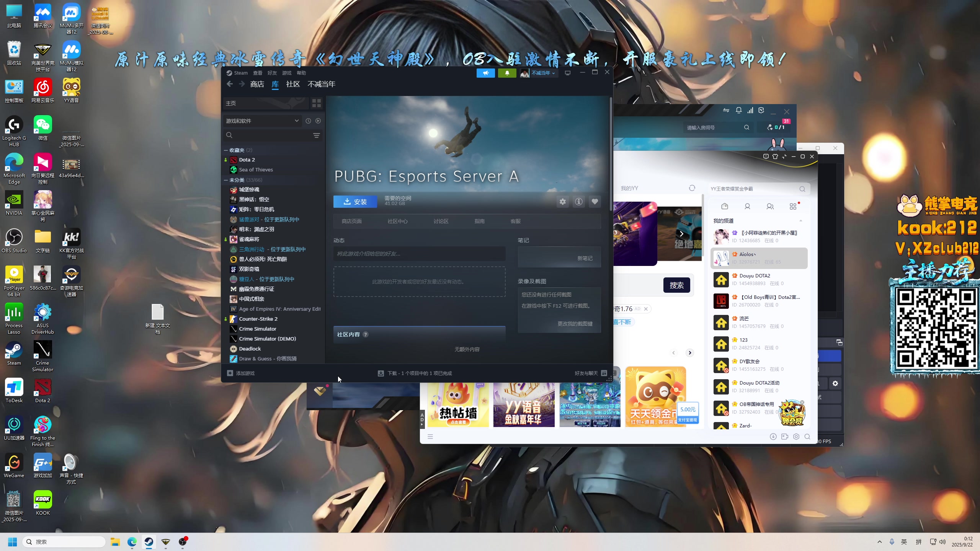Open 商店页面 tab for PUBG
Viewport: 980px width, 551px height.
coord(351,221)
